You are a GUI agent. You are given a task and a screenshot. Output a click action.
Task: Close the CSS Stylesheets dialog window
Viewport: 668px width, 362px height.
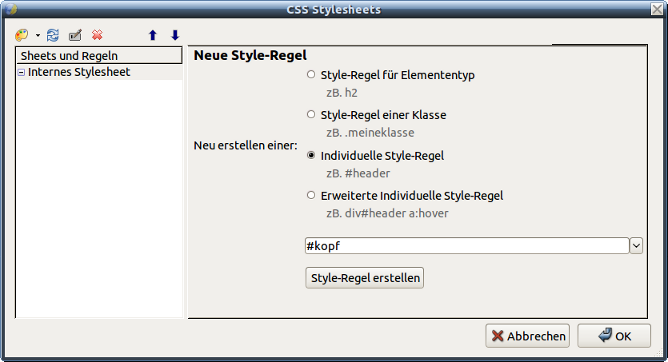coord(657,9)
